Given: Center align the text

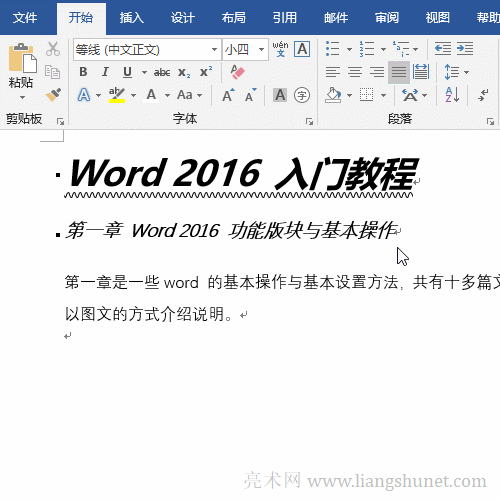Looking at the screenshot, I should tap(355, 72).
